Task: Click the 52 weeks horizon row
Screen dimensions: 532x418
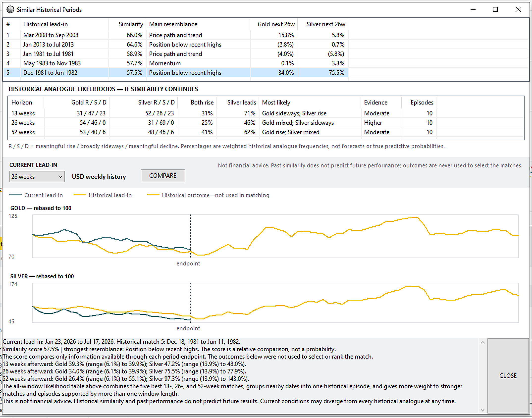Action: tap(222, 132)
